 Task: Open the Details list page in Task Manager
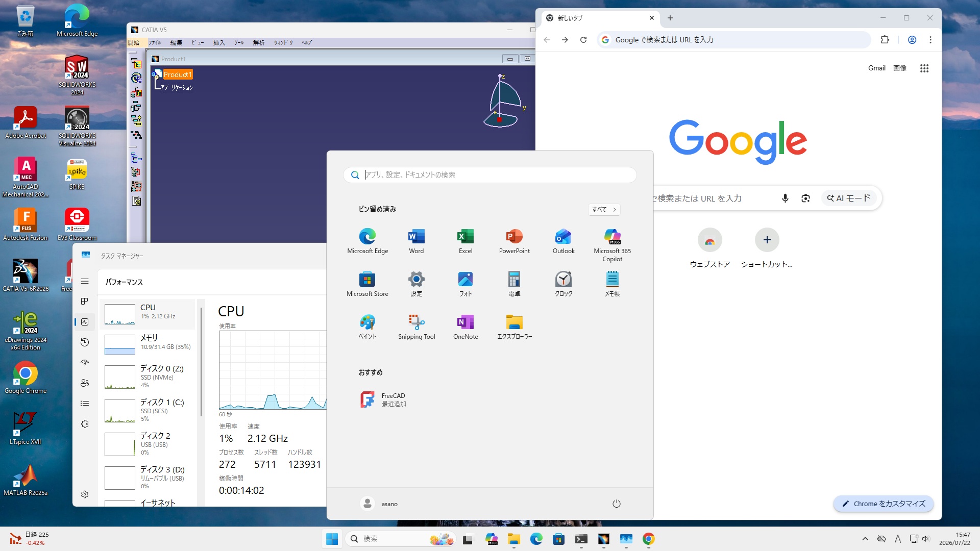pos(85,404)
